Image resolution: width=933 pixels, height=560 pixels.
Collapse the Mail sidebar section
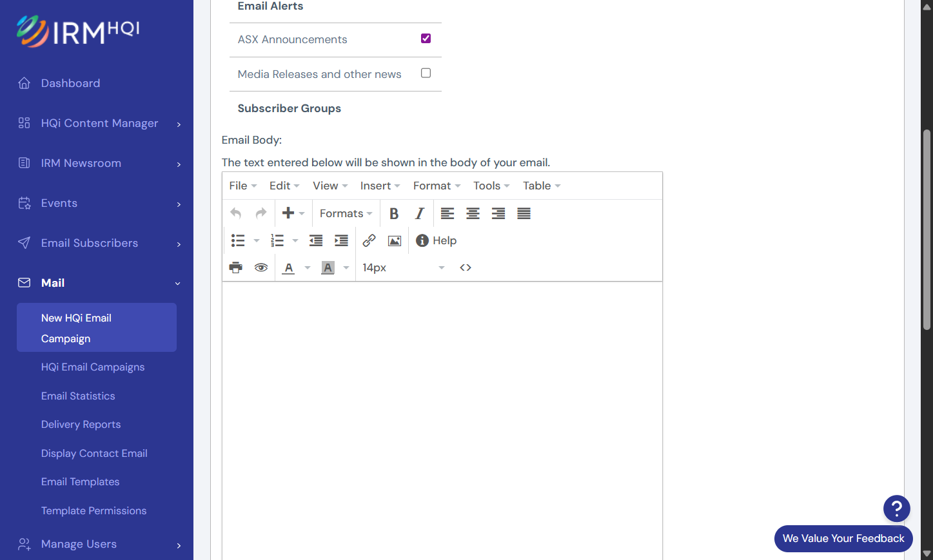99,283
